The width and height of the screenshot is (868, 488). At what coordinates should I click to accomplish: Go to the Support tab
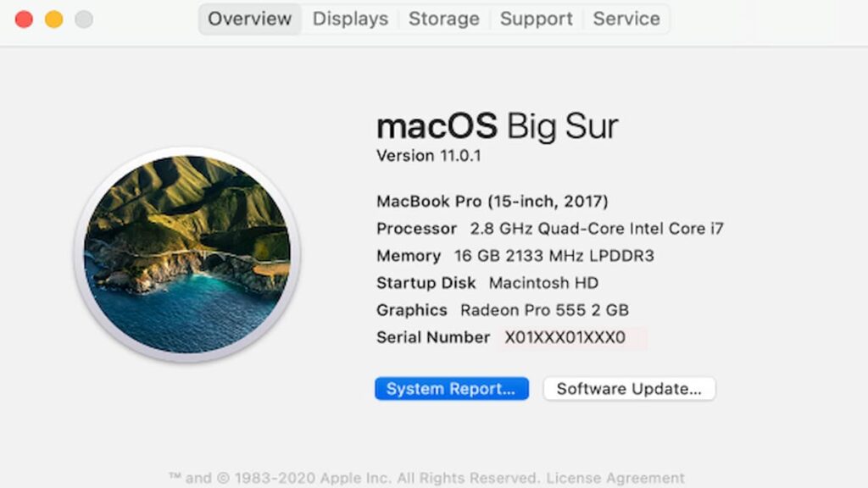[x=536, y=19]
